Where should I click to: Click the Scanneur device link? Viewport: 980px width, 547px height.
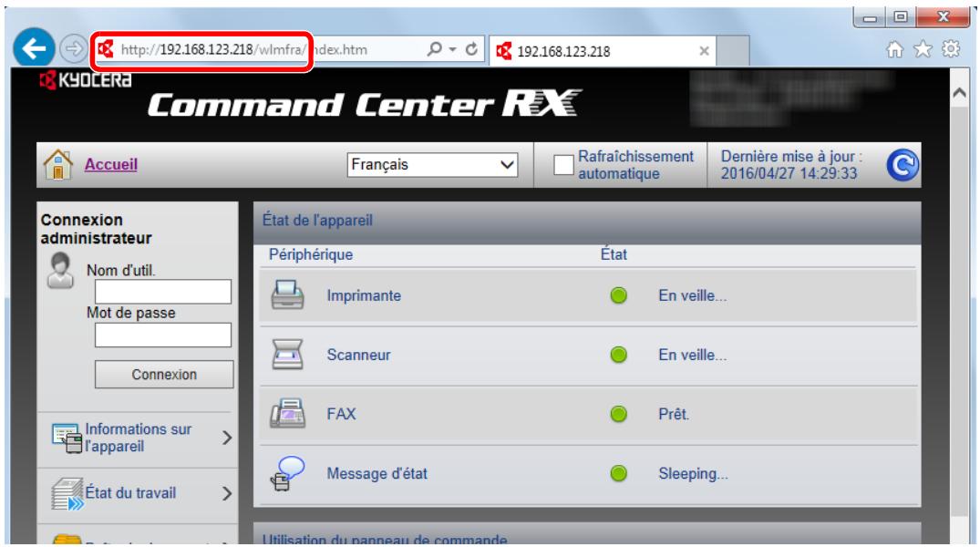click(x=359, y=355)
